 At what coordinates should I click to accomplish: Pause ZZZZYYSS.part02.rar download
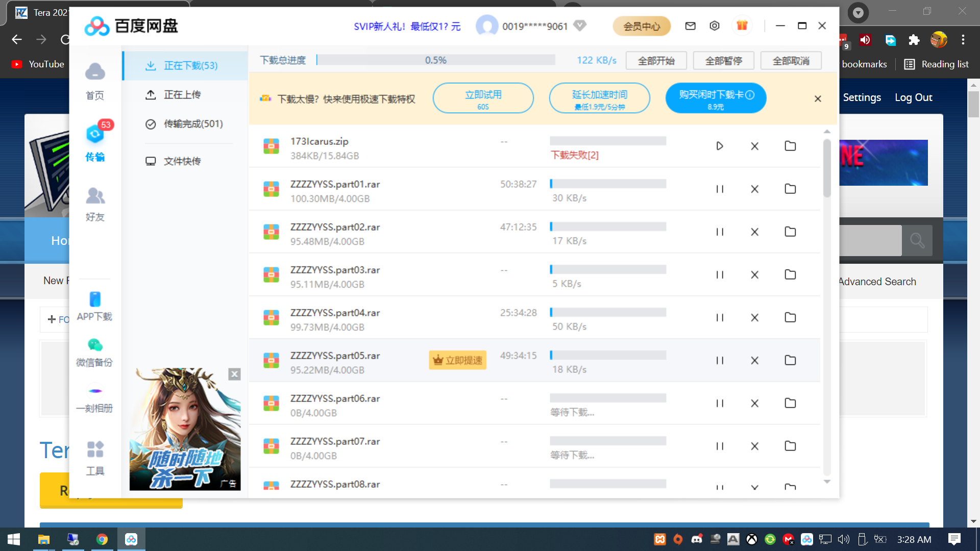click(720, 232)
